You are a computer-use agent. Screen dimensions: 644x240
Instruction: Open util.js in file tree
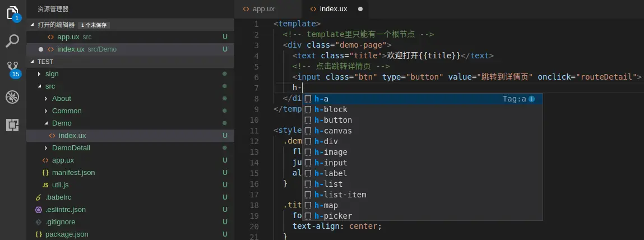click(130, 185)
